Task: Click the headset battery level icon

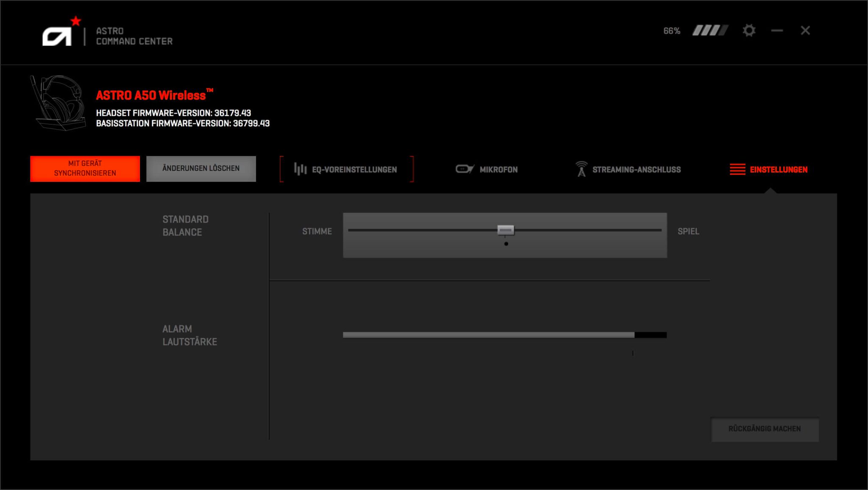Action: click(x=710, y=31)
